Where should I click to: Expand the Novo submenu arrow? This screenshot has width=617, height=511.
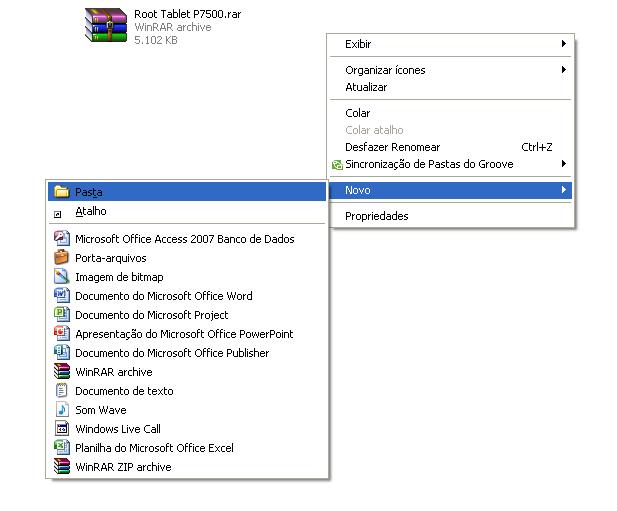point(563,190)
